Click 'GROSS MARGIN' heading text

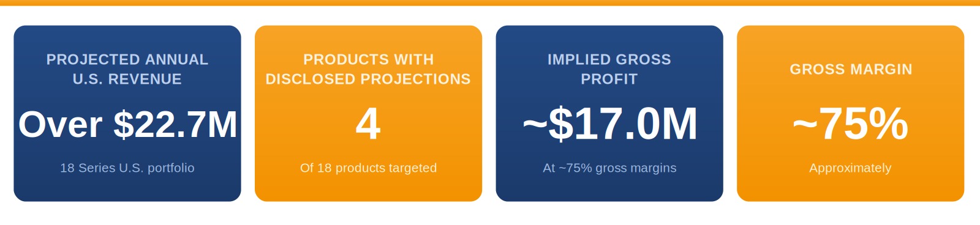[x=851, y=69]
